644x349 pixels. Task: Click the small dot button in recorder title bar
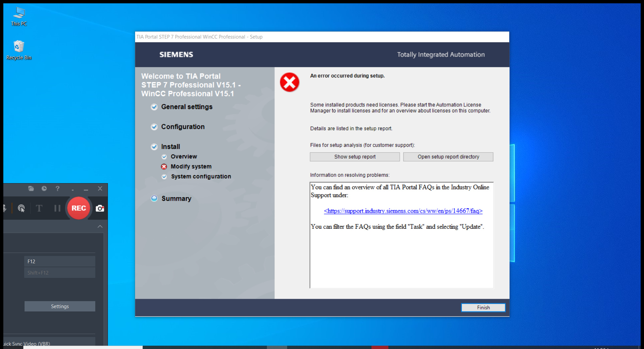pyautogui.click(x=72, y=190)
